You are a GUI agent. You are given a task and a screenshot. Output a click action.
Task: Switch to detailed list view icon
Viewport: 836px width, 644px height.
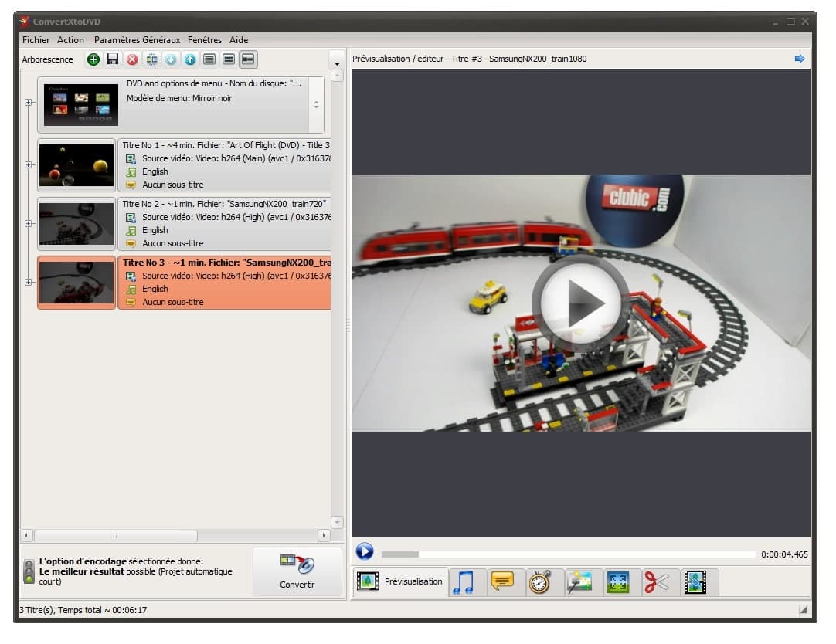209,59
